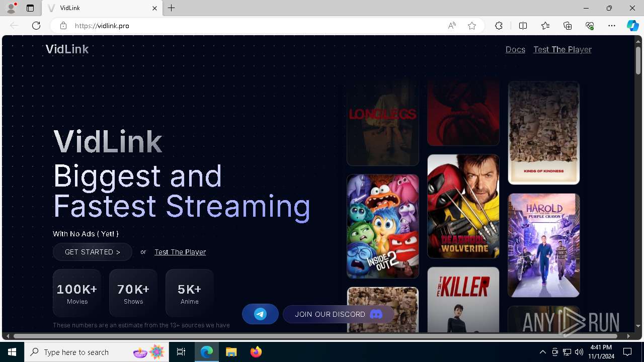Click the Join Our Discord button
Viewport: 644px width, 362px height.
(338, 314)
